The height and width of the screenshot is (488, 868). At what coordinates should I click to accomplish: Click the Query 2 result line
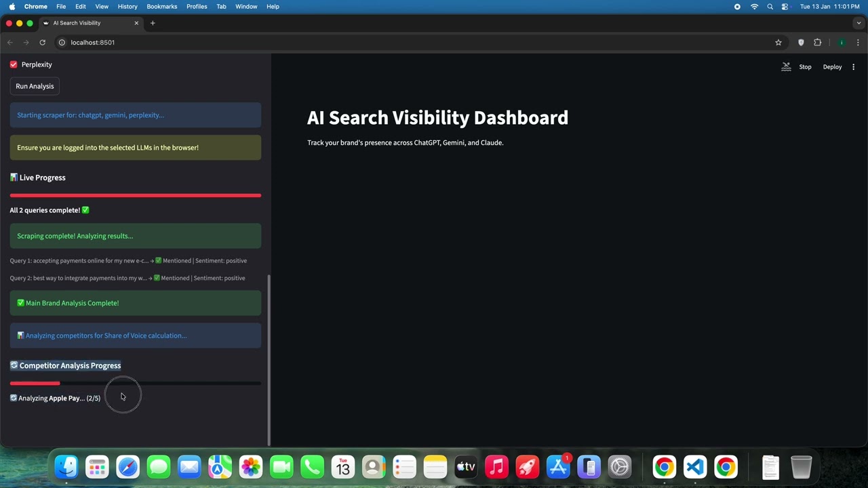(127, 278)
